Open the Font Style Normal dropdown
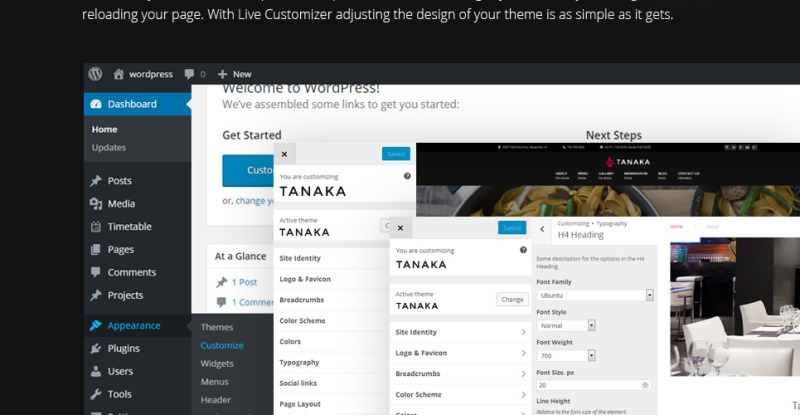The width and height of the screenshot is (800, 415). pos(566,325)
